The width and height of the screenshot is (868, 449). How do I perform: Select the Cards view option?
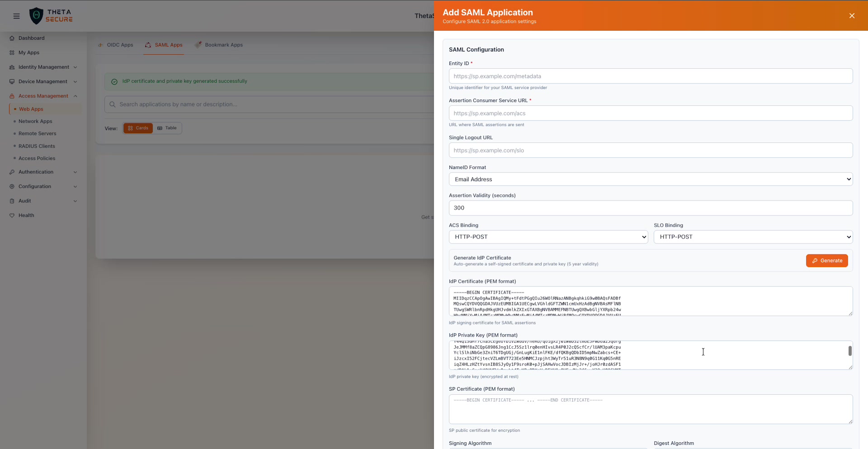pyautogui.click(x=138, y=128)
